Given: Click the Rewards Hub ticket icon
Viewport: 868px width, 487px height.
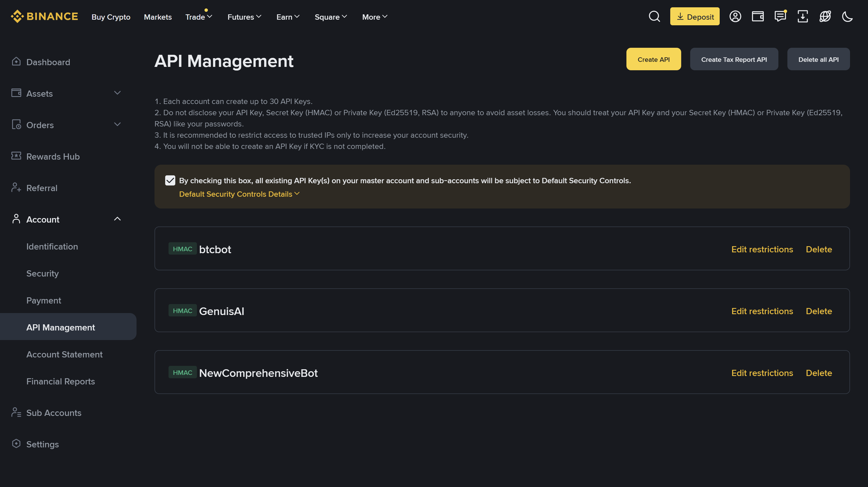Looking at the screenshot, I should (x=16, y=156).
